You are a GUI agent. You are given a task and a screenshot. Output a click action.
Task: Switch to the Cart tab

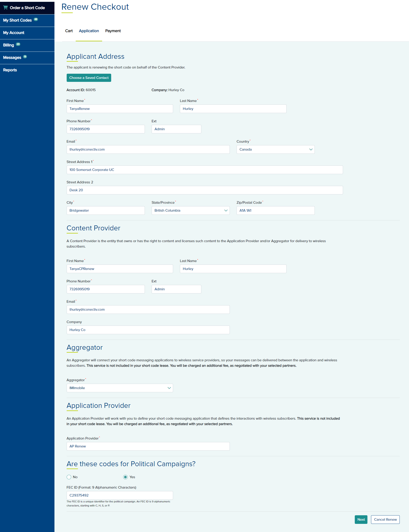tap(69, 31)
